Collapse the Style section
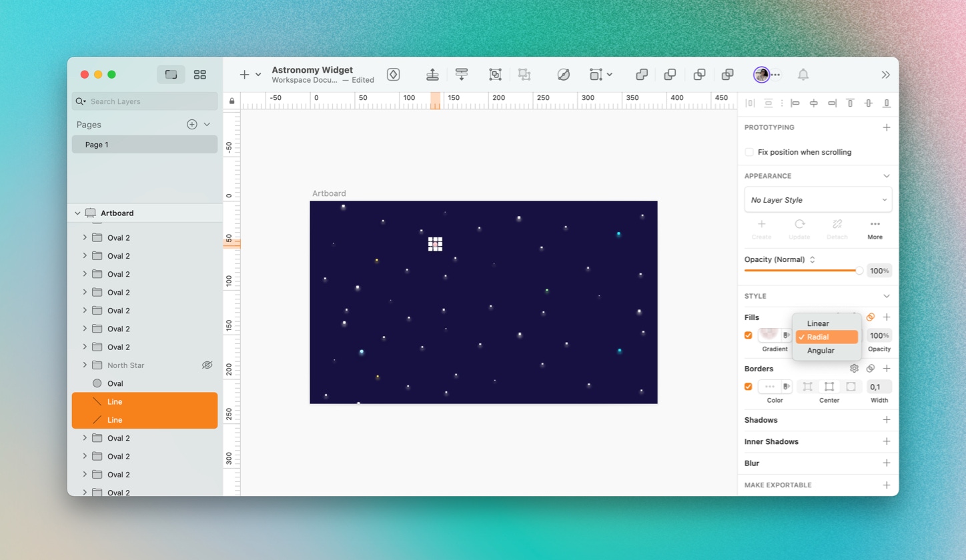This screenshot has height=560, width=966. click(887, 296)
